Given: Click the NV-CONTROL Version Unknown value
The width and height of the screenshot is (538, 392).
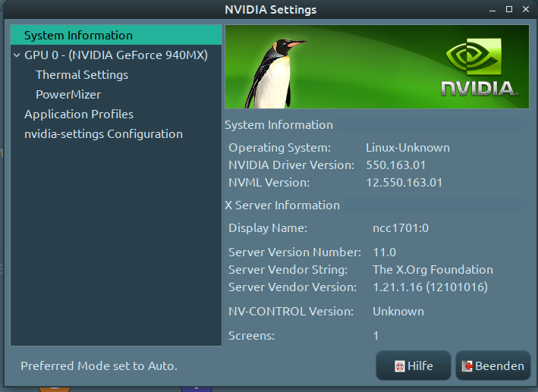Looking at the screenshot, I should pos(398,312).
